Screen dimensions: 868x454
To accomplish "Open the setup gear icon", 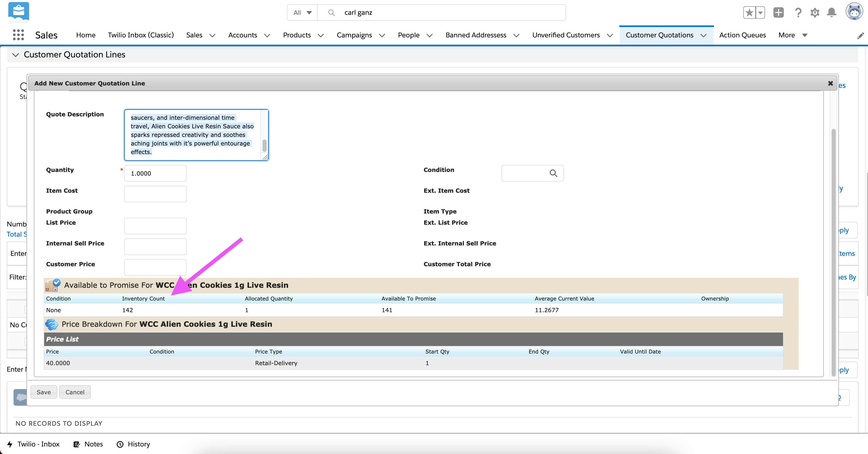I will click(815, 13).
